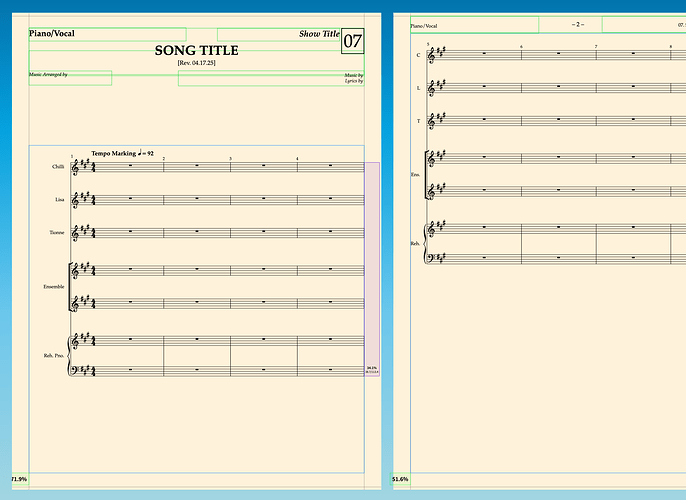
Task: Select the "– 2 –" page number
Action: click(x=578, y=24)
